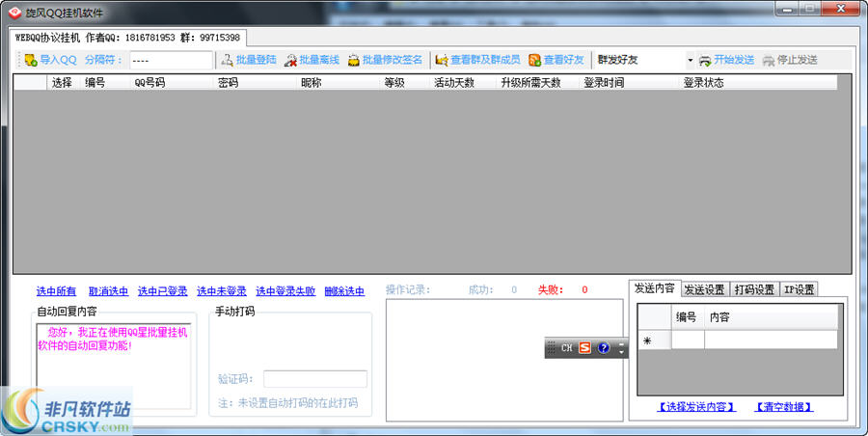The width and height of the screenshot is (868, 436).
Task: Click the 查看群及群成员 group icon
Action: [442, 60]
